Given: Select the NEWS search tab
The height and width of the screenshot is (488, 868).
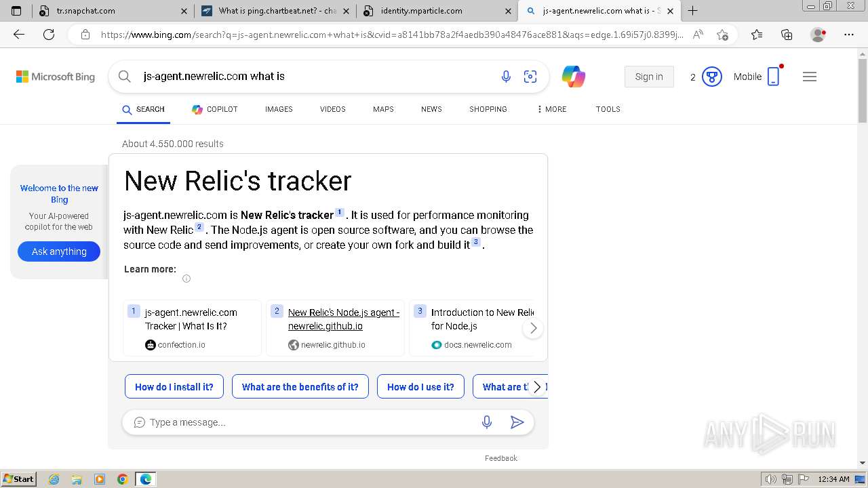Looking at the screenshot, I should click(431, 109).
